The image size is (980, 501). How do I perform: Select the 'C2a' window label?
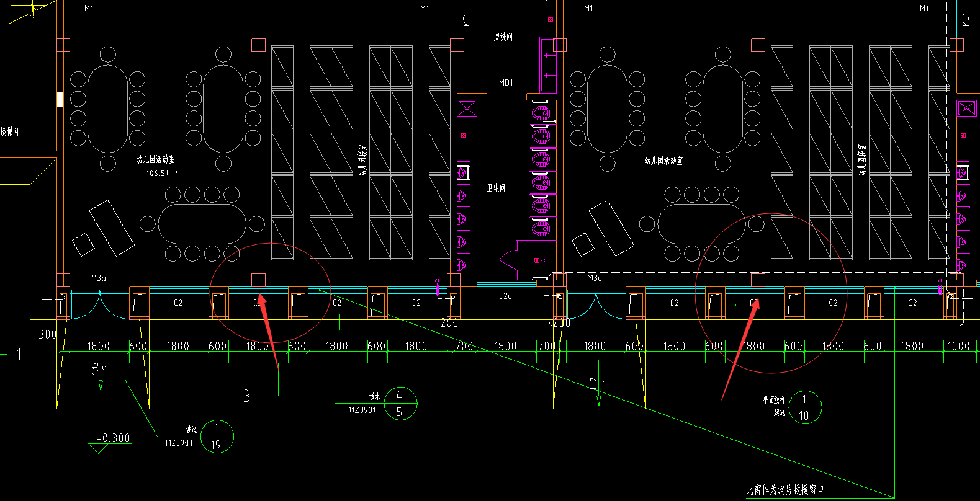[505, 296]
